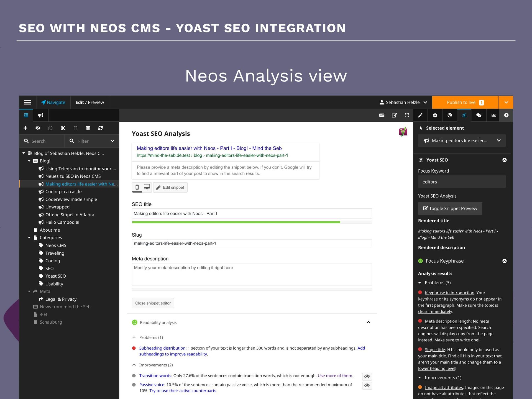The image size is (532, 399).
Task: Collapse the Yoast SEO inspector section
Action: 505,160
